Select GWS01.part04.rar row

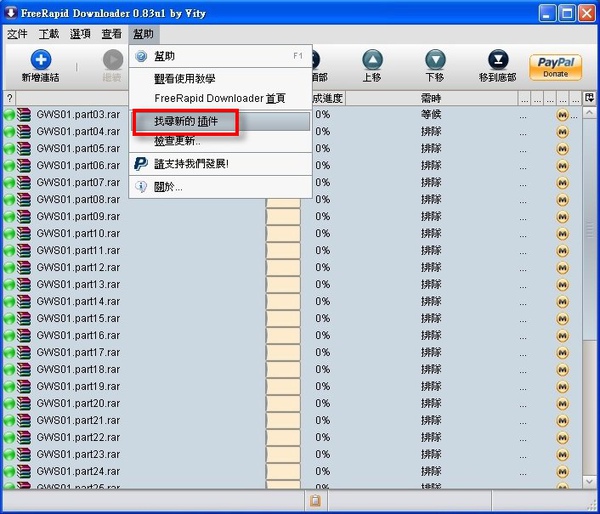coord(293,132)
